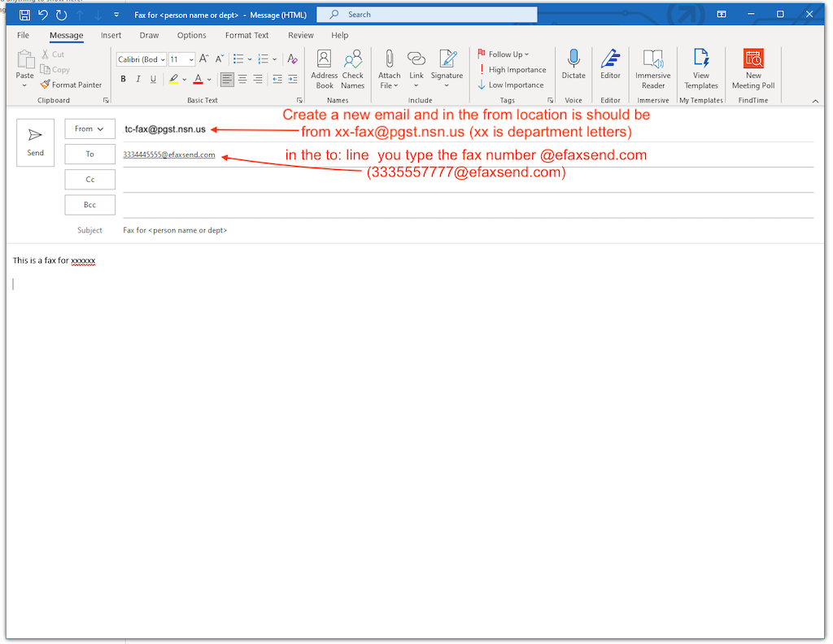833x644 pixels.
Task: Click the From dropdown button
Action: pos(89,129)
